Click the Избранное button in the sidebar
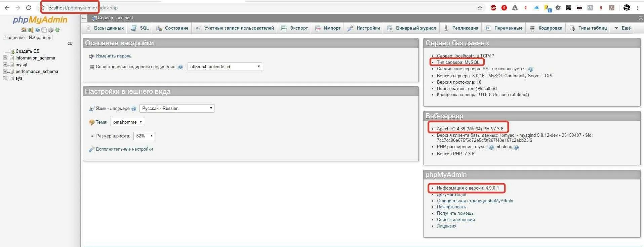This screenshot has width=644, height=247. pos(40,37)
